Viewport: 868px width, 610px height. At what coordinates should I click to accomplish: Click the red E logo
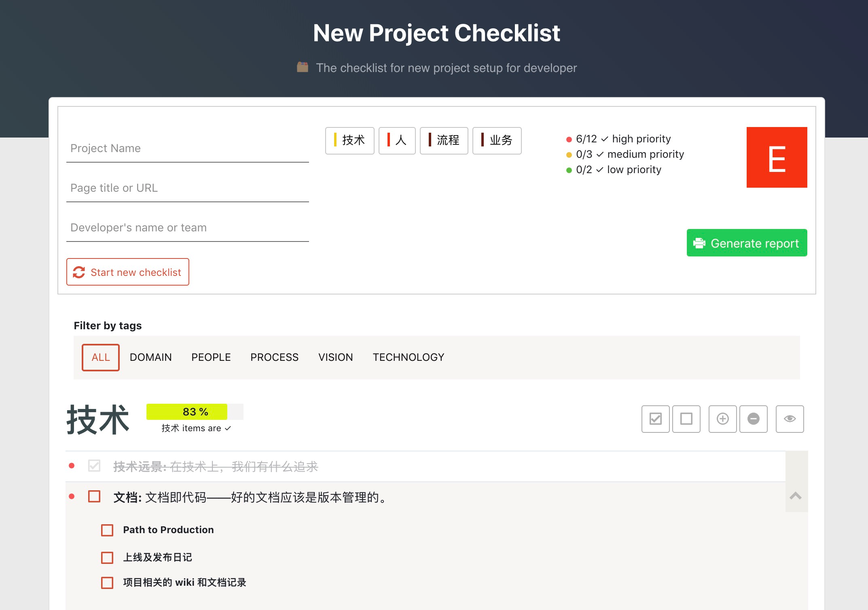(x=776, y=157)
